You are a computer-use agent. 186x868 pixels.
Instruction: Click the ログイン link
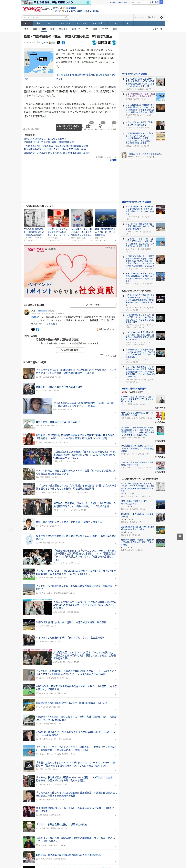pos(57,11)
